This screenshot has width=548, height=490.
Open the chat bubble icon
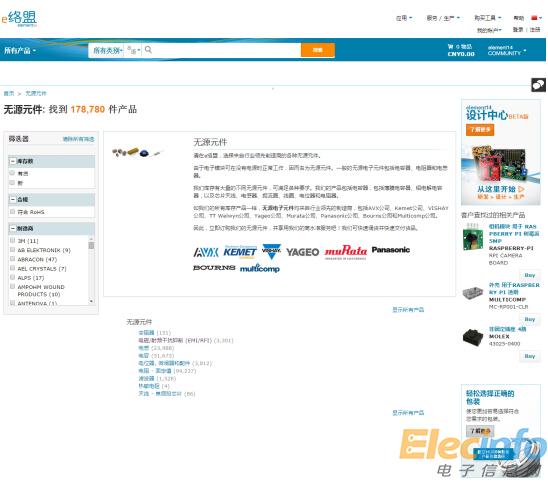538,85
